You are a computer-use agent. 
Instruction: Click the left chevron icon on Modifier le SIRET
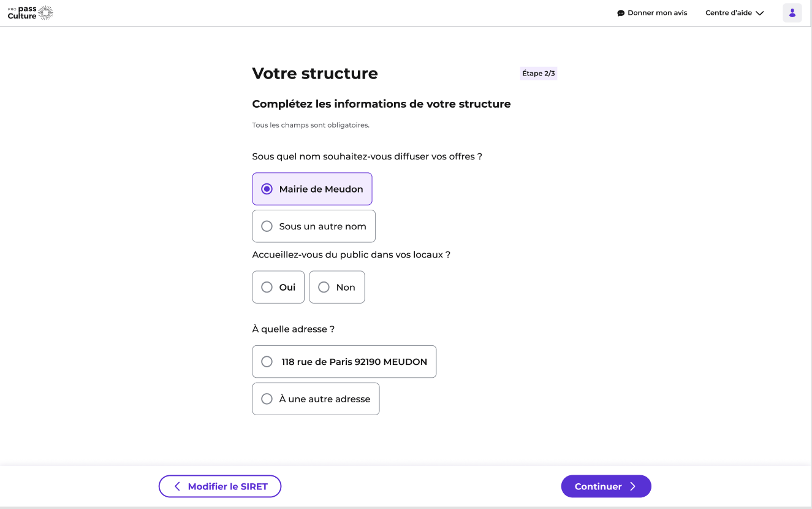177,486
